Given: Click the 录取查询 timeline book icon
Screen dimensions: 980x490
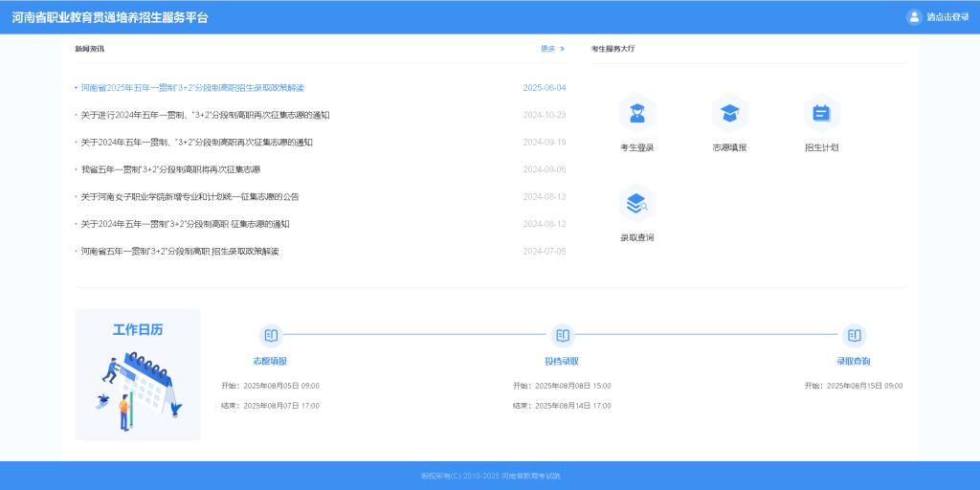Looking at the screenshot, I should 854,336.
